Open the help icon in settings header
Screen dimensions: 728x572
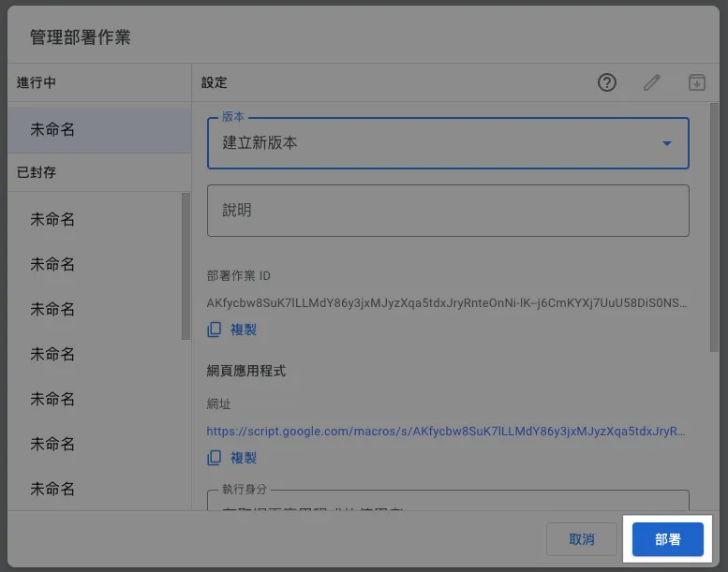(607, 82)
